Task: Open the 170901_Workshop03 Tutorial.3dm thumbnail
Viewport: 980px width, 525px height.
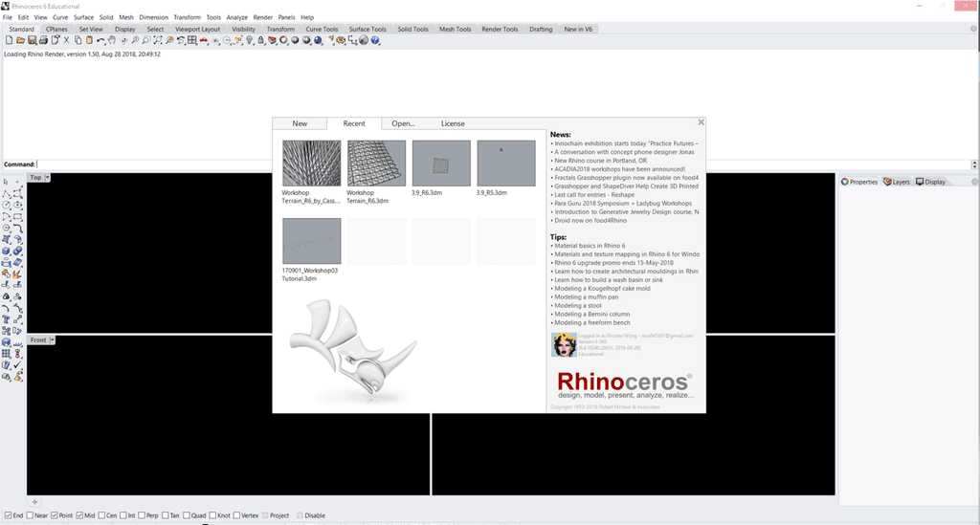Action: (x=311, y=241)
